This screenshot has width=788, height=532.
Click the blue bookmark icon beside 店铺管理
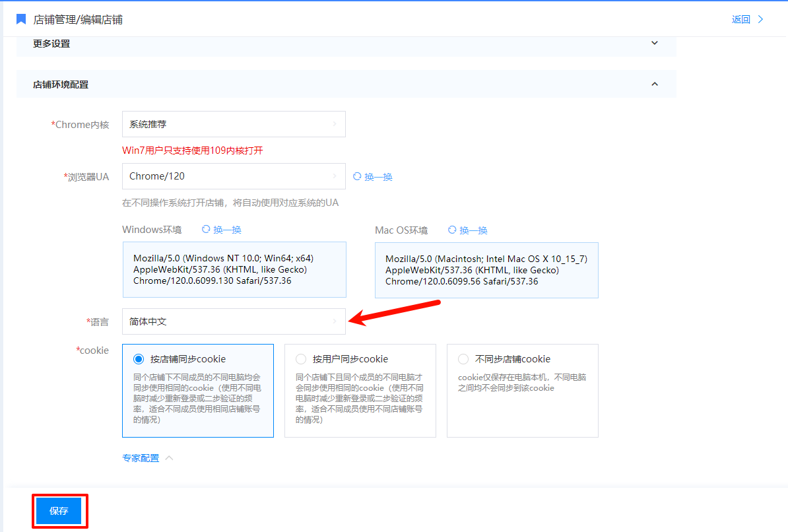pos(21,19)
